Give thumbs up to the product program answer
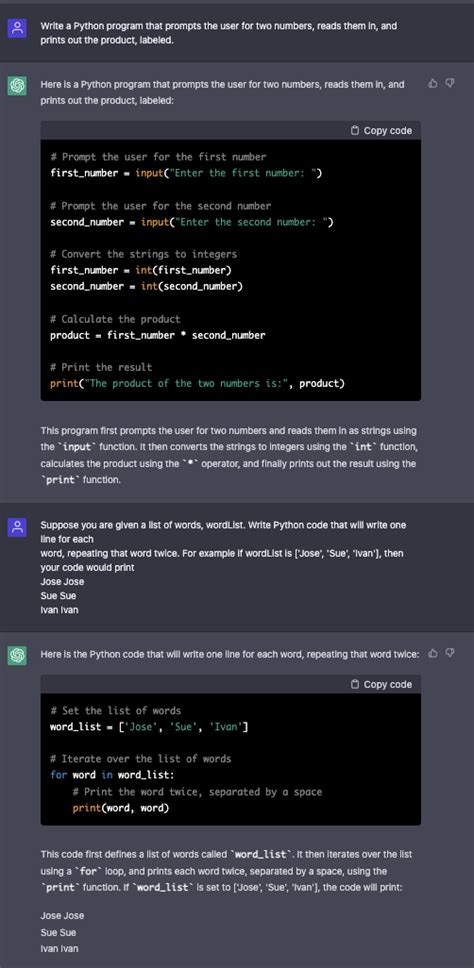The width and height of the screenshot is (474, 968). tap(433, 83)
